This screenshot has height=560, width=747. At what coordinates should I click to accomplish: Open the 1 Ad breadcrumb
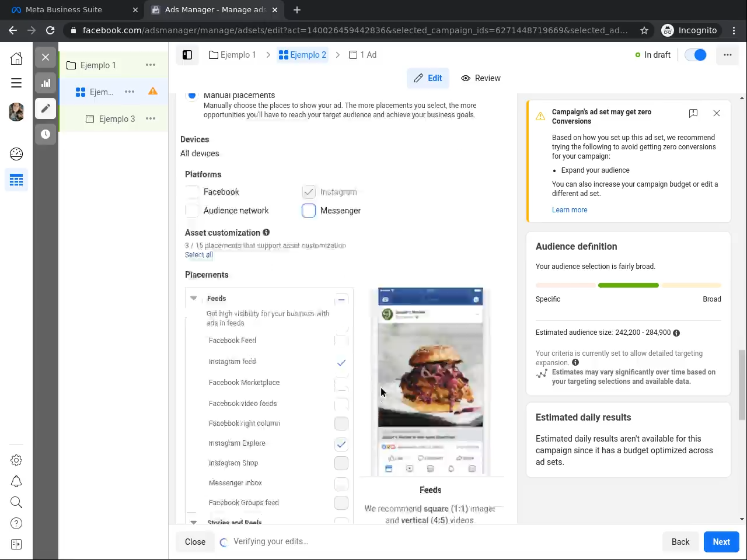(362, 55)
